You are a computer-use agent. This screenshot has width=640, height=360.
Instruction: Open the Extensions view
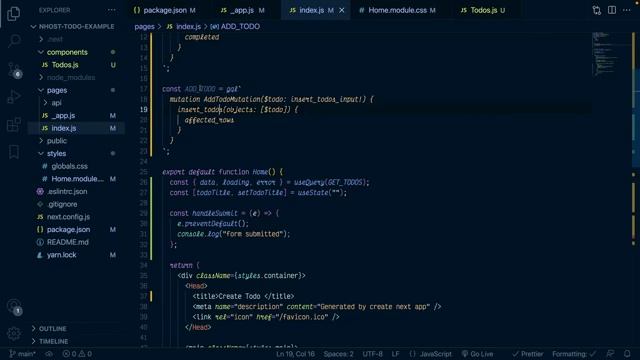13,124
